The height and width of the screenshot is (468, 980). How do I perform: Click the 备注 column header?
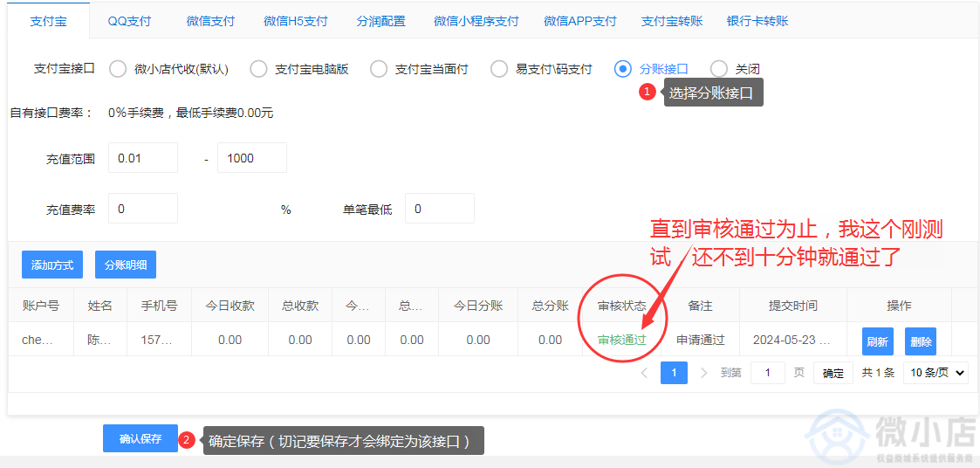(700, 306)
